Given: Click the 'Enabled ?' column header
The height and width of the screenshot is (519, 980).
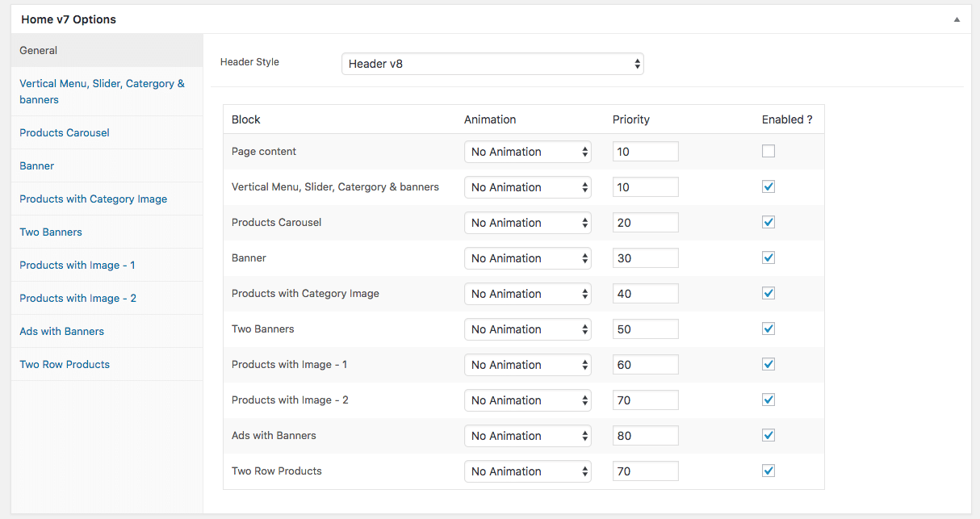Looking at the screenshot, I should coord(787,119).
